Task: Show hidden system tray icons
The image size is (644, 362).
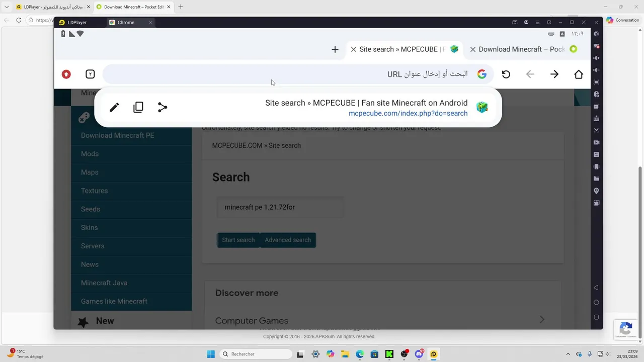Action: (568, 354)
